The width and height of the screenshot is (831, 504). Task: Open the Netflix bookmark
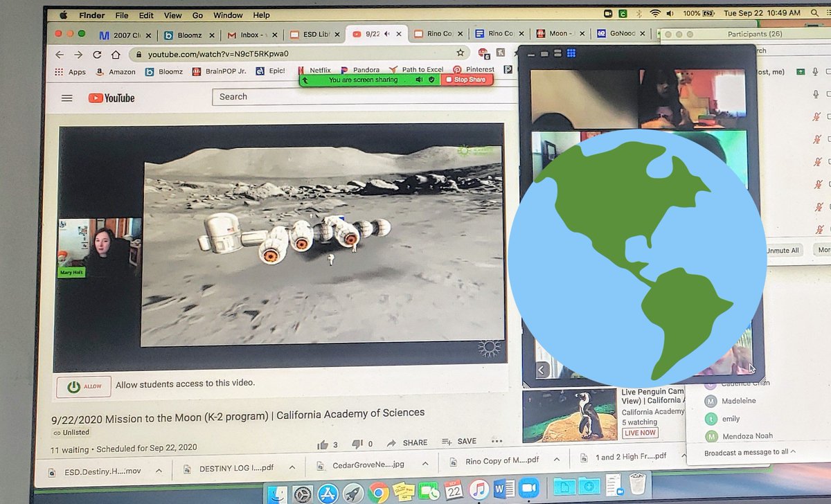pyautogui.click(x=314, y=70)
